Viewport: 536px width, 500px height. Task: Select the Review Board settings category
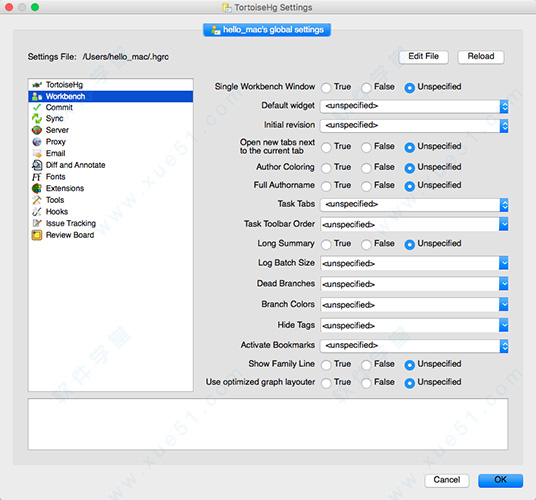click(110, 235)
